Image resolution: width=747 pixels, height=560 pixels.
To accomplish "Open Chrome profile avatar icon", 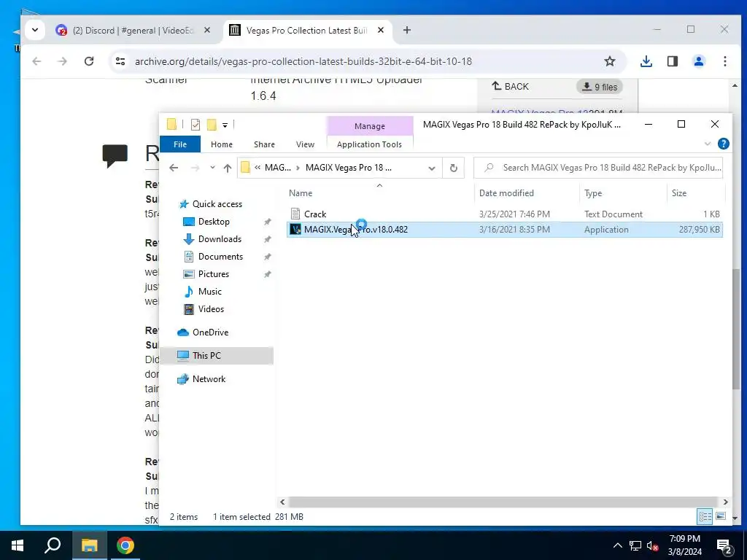I will tap(698, 61).
